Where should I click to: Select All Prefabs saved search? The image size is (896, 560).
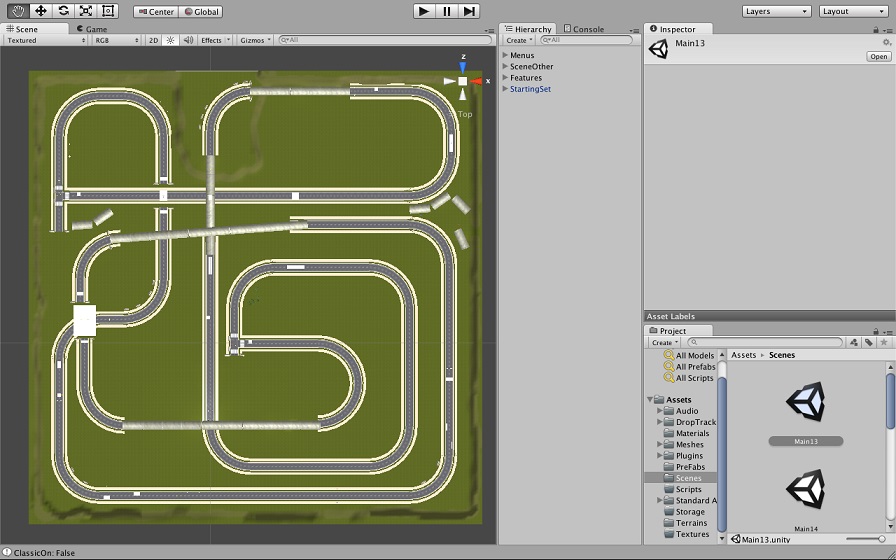[x=690, y=366]
